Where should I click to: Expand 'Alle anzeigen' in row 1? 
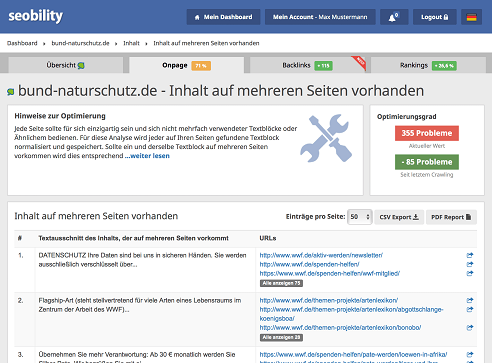coord(281,283)
